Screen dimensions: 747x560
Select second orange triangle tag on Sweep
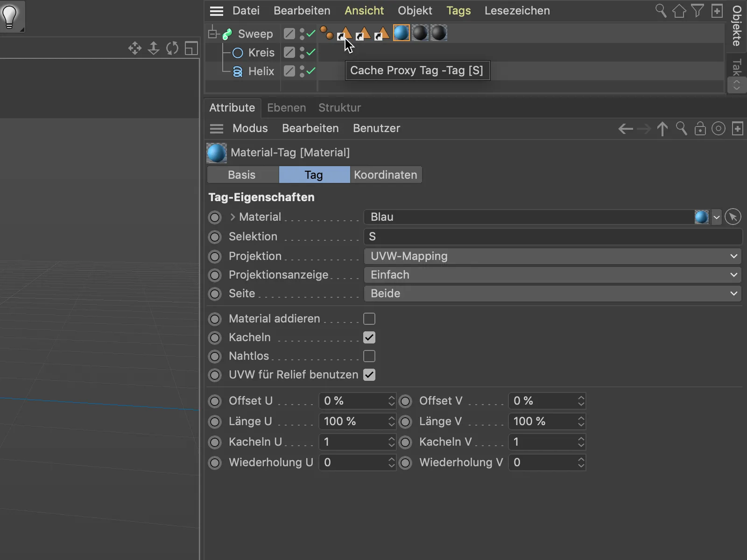coord(363,33)
